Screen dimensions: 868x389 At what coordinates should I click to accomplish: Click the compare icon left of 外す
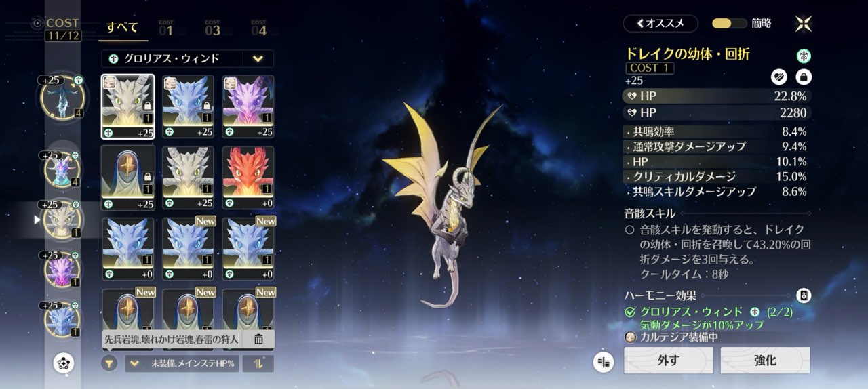(603, 362)
